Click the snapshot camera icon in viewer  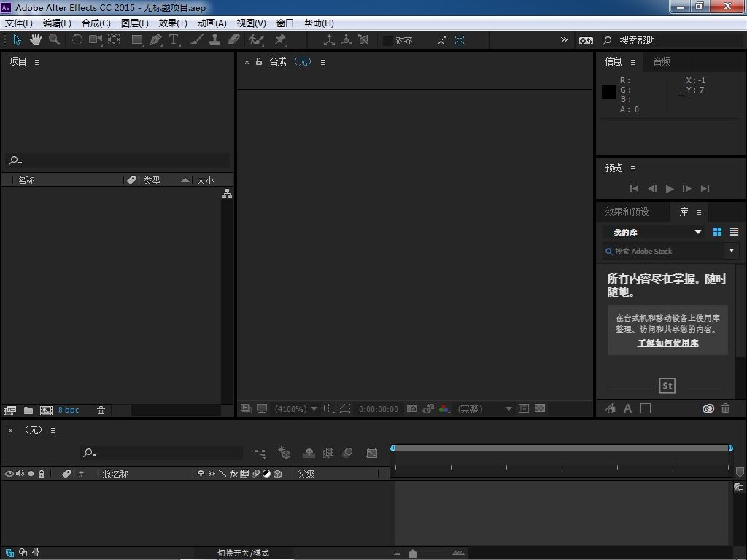(x=412, y=408)
